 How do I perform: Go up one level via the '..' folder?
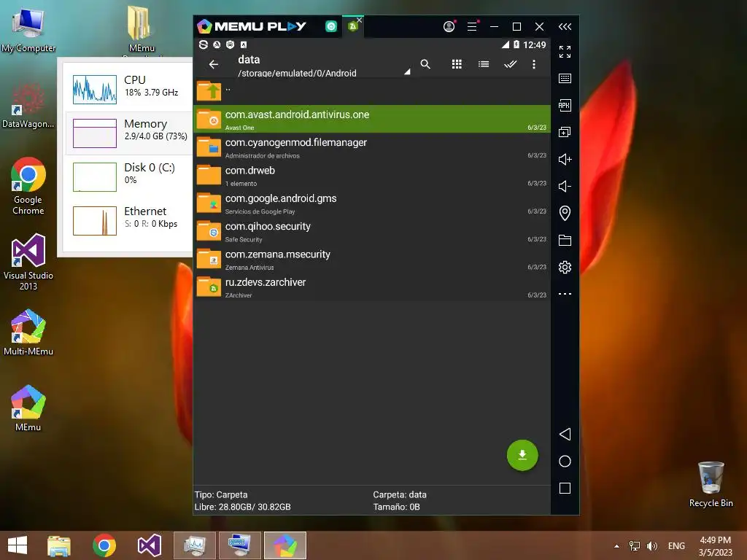(x=372, y=91)
